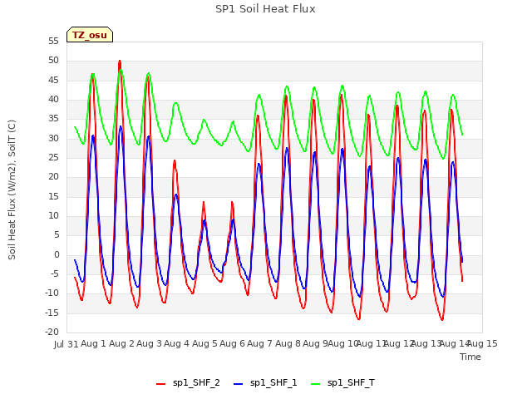
Task: Click the Jul 31 x-axis tick label
Action: [66, 344]
